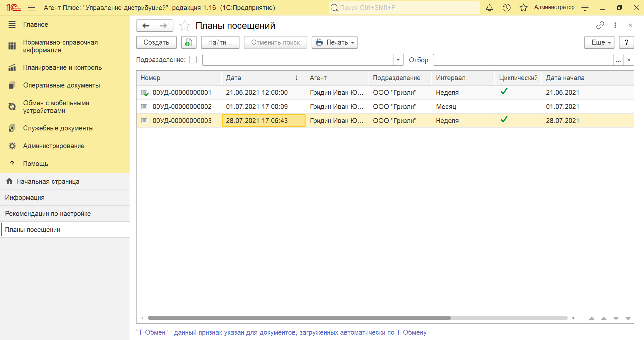The width and height of the screenshot is (644, 340).
Task: Click the Дата начала column header
Action: point(588,78)
